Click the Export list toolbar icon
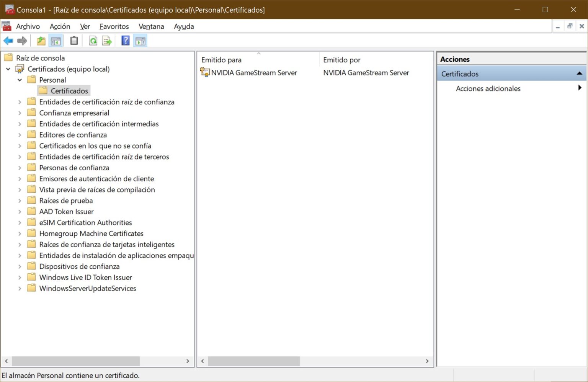 click(x=107, y=41)
